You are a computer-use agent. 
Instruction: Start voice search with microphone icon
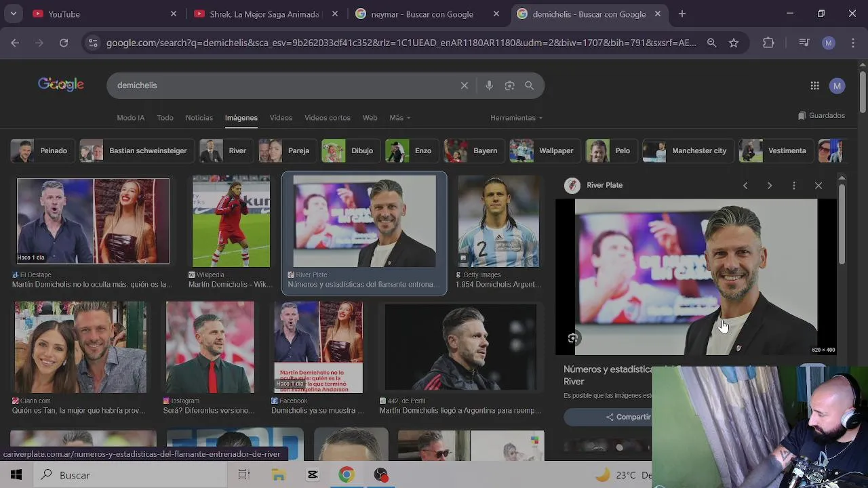click(x=489, y=85)
